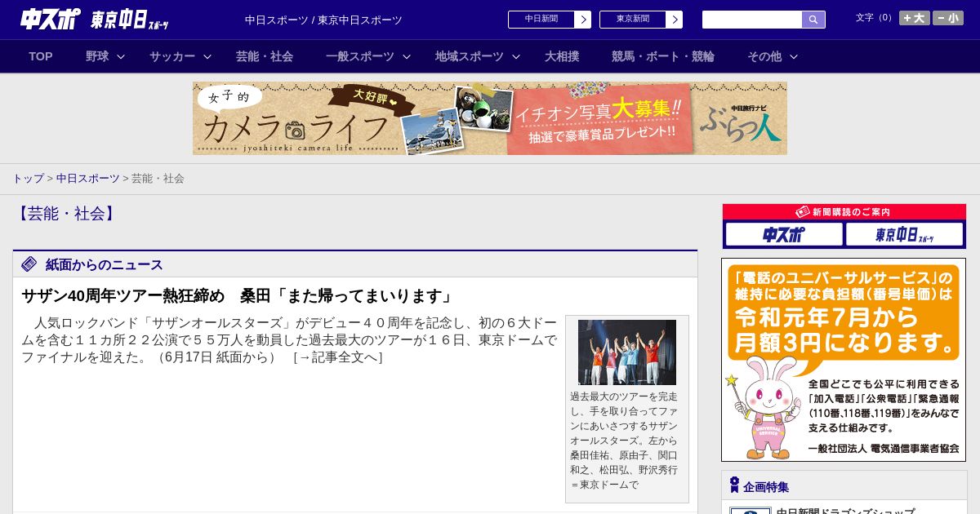The width and height of the screenshot is (980, 514).
Task: Click 中日スポーツ / 東京中日スポーツ header text
Action: [x=323, y=20]
